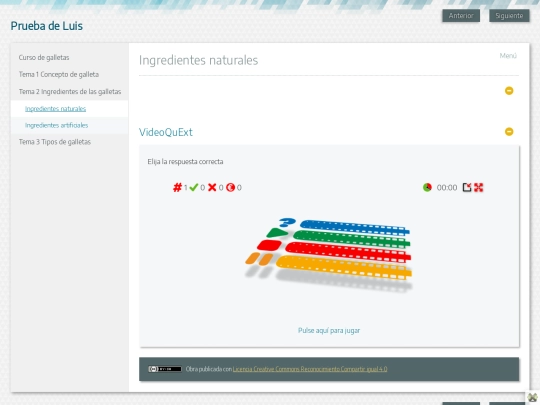Click the Anterior button at top

pos(461,16)
